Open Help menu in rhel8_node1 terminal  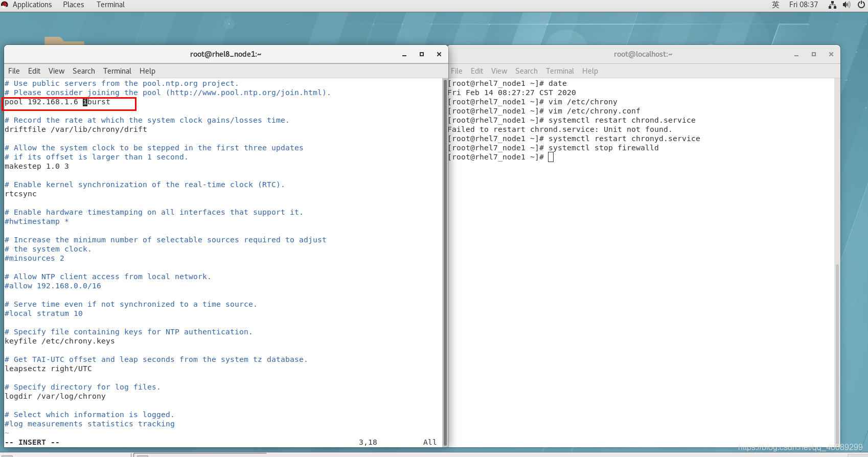pos(147,71)
